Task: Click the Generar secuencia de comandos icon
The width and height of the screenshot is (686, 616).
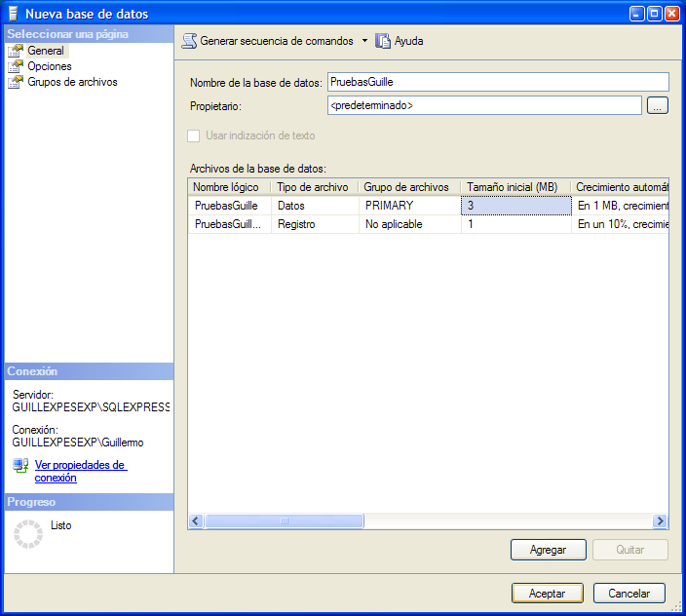Action: click(x=189, y=41)
